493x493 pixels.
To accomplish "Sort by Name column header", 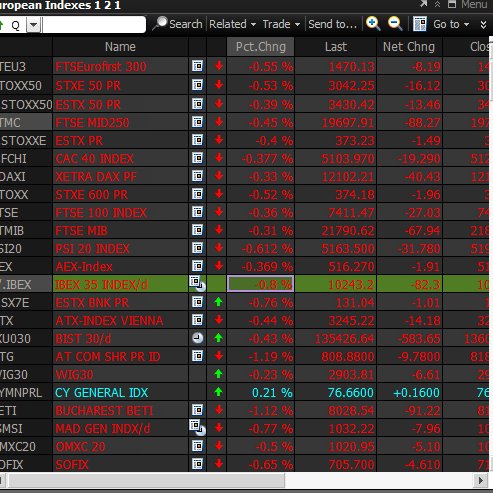I will [x=120, y=47].
